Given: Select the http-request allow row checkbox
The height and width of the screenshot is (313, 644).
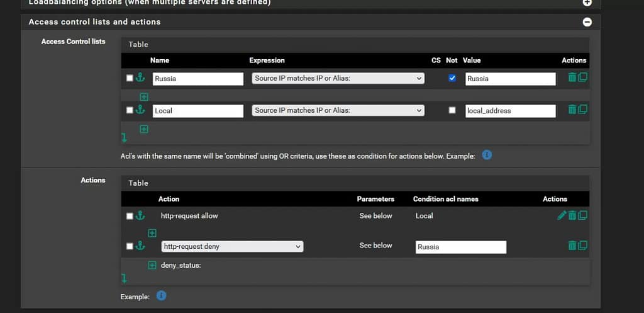Looking at the screenshot, I should pos(130,216).
